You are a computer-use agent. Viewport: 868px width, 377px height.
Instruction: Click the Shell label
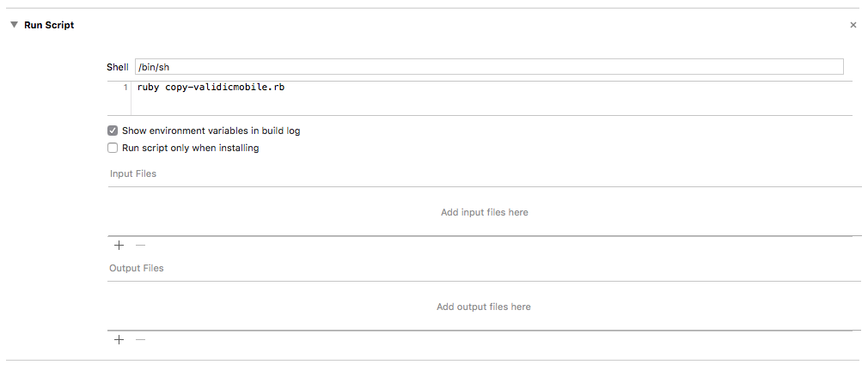pyautogui.click(x=117, y=66)
